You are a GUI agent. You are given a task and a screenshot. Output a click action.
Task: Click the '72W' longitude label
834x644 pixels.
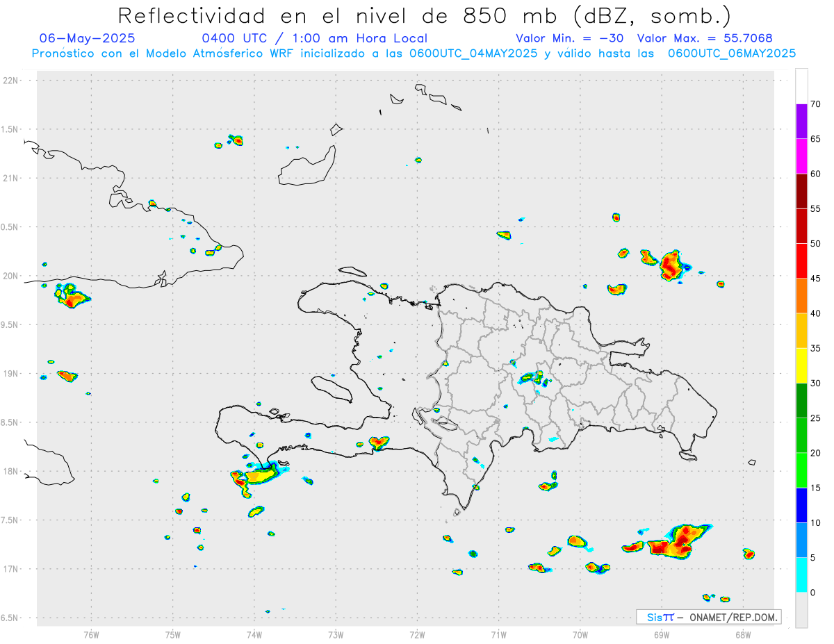click(417, 634)
